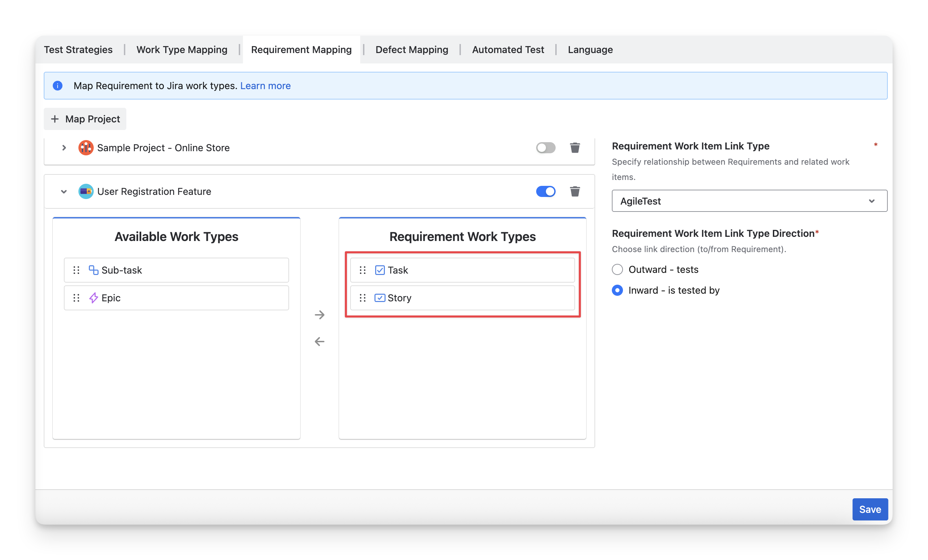The image size is (928, 560).
Task: Select Outward - tests radio option
Action: tap(617, 269)
